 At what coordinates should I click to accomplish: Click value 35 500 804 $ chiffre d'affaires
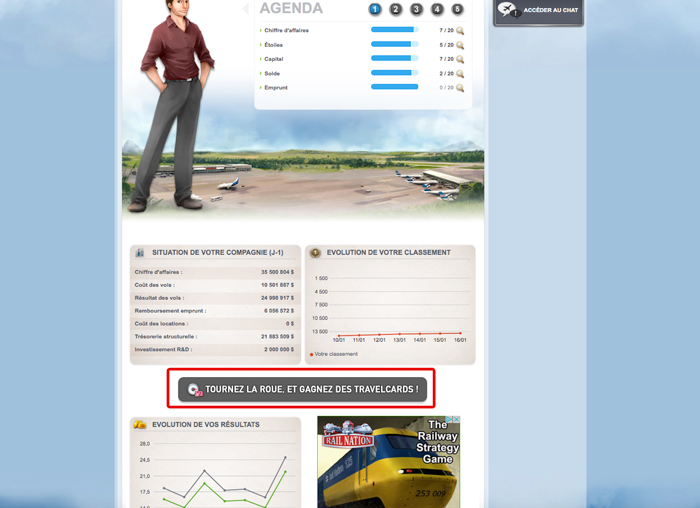pyautogui.click(x=277, y=272)
